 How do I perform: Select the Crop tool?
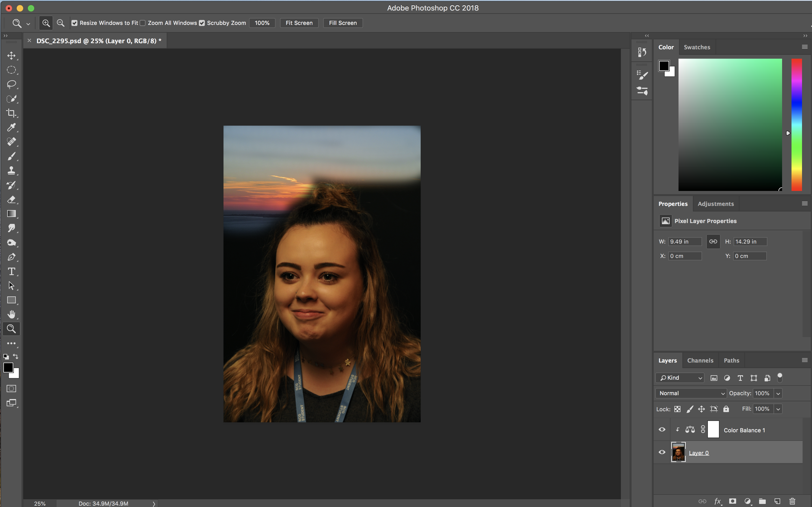coord(11,113)
